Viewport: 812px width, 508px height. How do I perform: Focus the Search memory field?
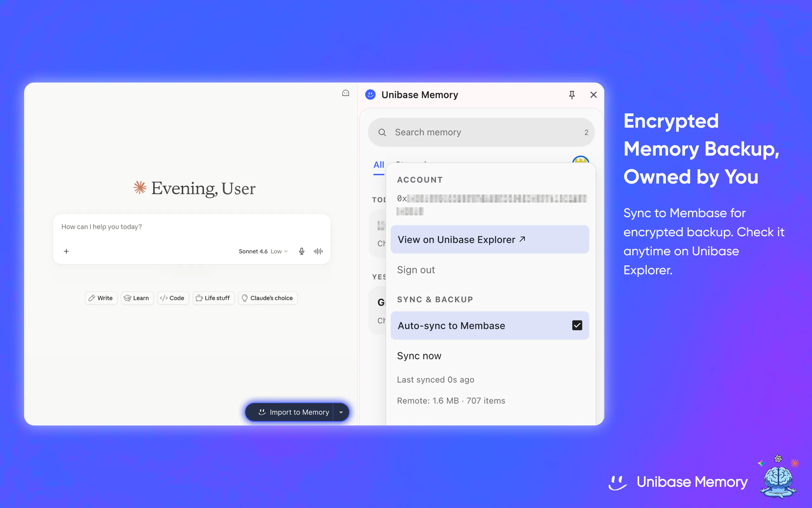pos(481,132)
